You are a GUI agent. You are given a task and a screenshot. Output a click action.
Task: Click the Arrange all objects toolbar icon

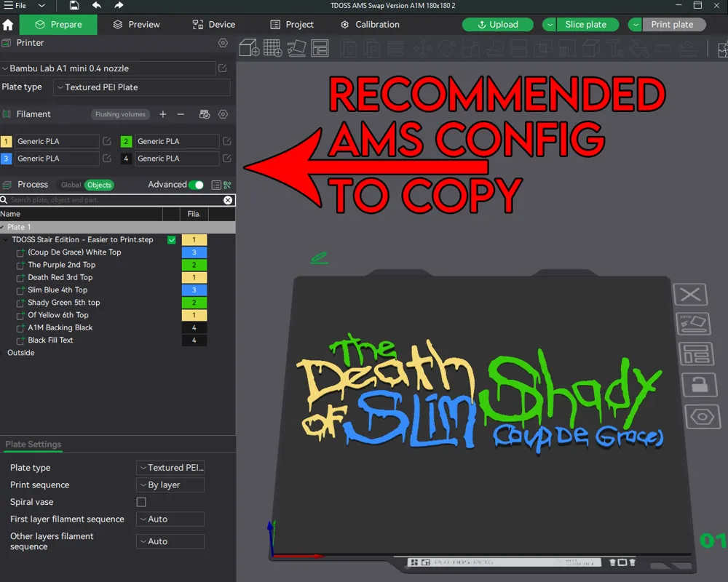(320, 48)
